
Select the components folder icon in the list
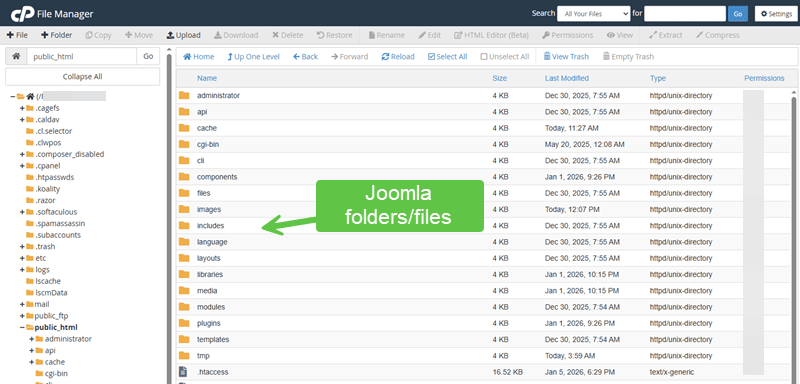pos(184,176)
